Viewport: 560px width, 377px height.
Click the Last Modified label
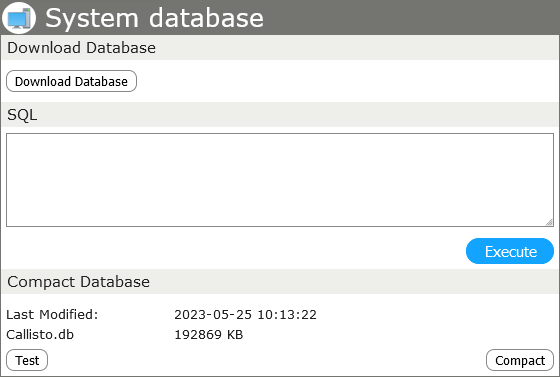(x=52, y=315)
